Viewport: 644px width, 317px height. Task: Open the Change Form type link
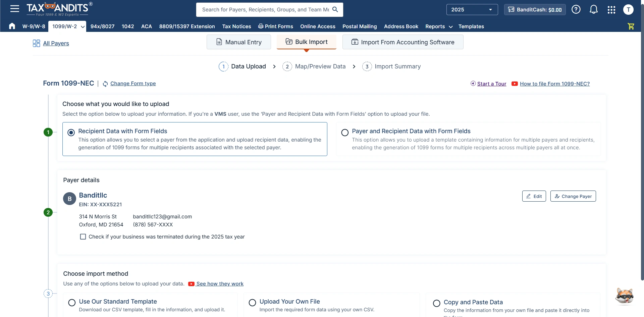click(133, 84)
